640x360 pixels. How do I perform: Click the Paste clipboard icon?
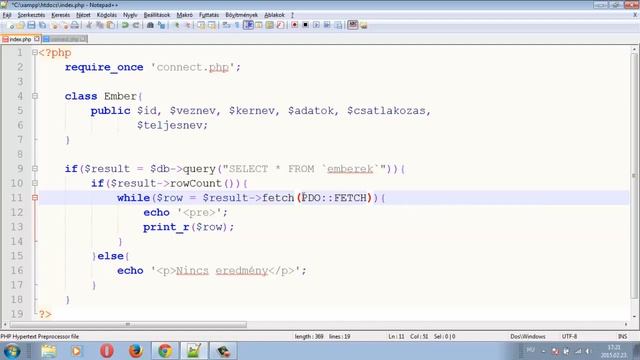coord(110,25)
